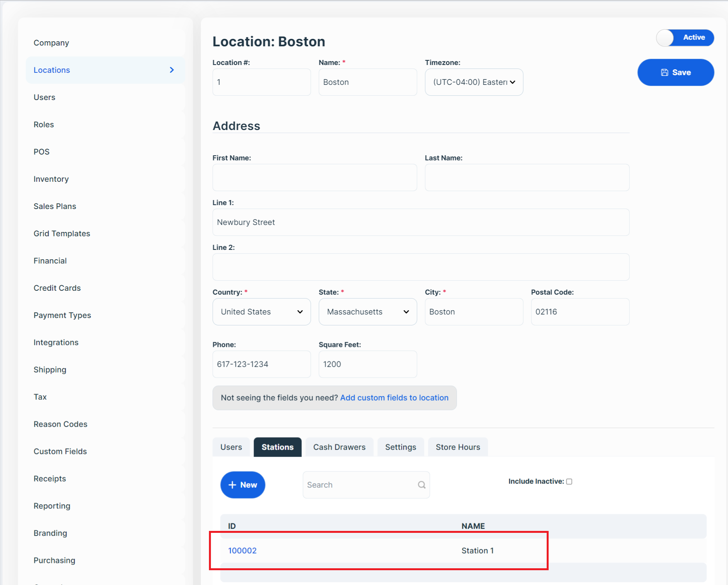
Task: Save the location changes
Action: pyautogui.click(x=675, y=72)
